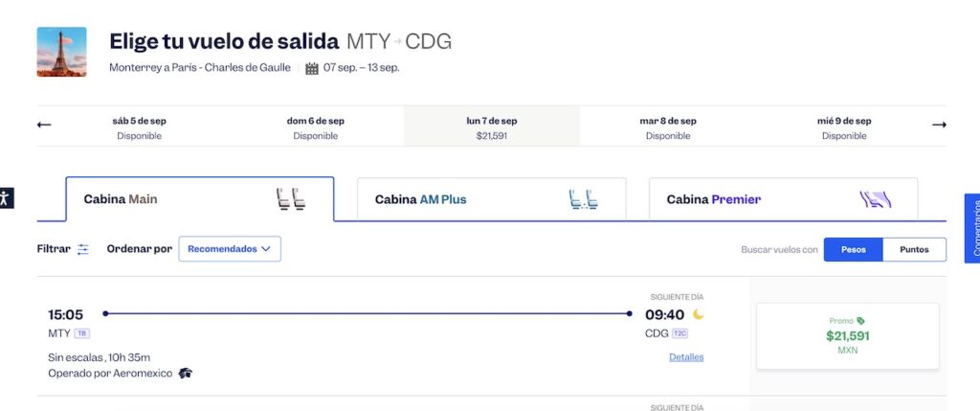980x411 pixels.
Task: Click the accessibility icon on the left edge
Action: click(6, 198)
